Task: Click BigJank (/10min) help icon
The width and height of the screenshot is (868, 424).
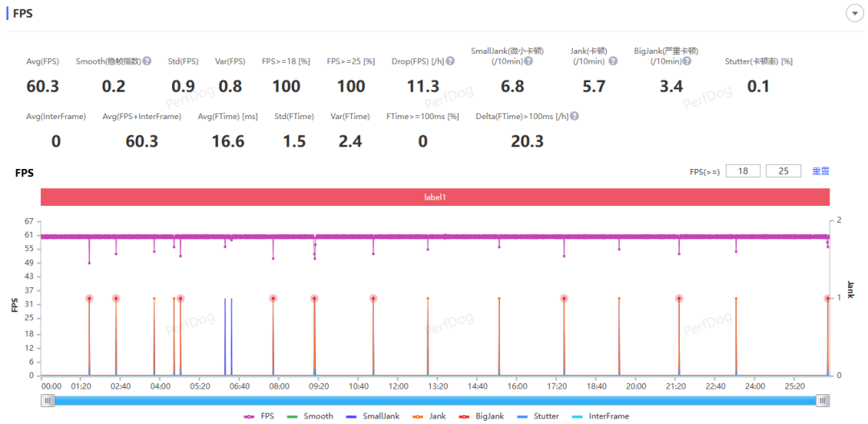Action: pos(686,61)
